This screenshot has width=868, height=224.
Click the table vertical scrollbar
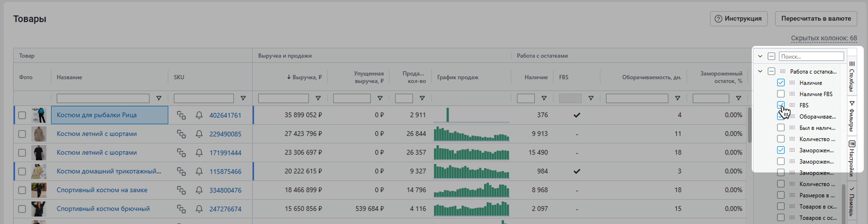click(x=749, y=125)
